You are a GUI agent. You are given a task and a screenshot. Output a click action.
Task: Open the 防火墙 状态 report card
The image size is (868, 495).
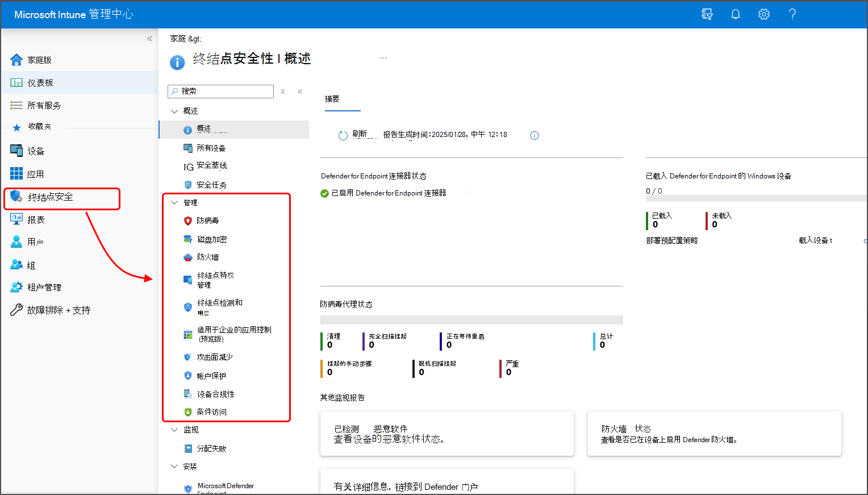[x=715, y=434]
